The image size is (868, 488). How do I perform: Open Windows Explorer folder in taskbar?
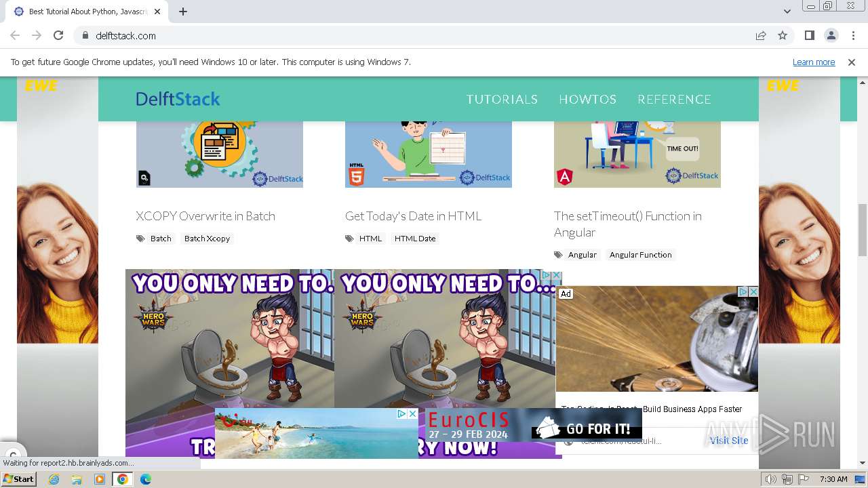(77, 479)
